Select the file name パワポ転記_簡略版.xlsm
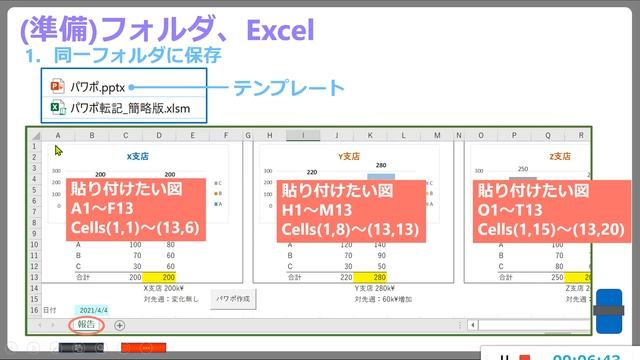Screen dimensions: 640x360 (x=130, y=108)
